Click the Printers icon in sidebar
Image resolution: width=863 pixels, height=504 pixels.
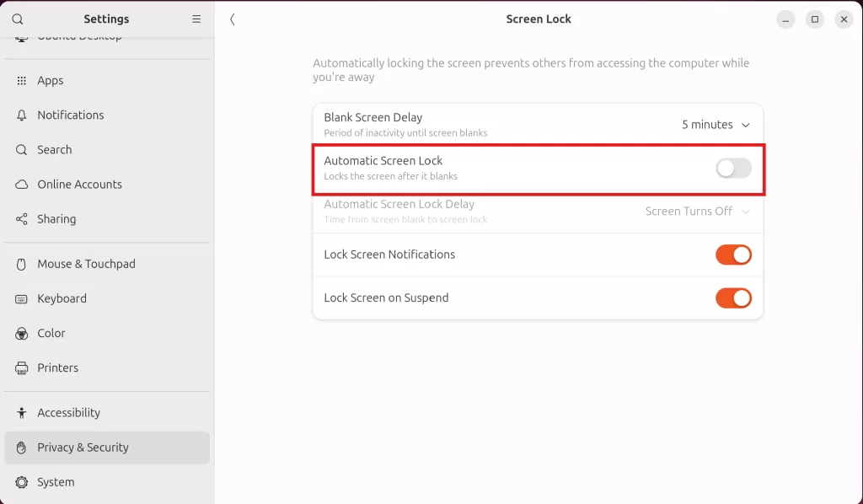click(22, 368)
